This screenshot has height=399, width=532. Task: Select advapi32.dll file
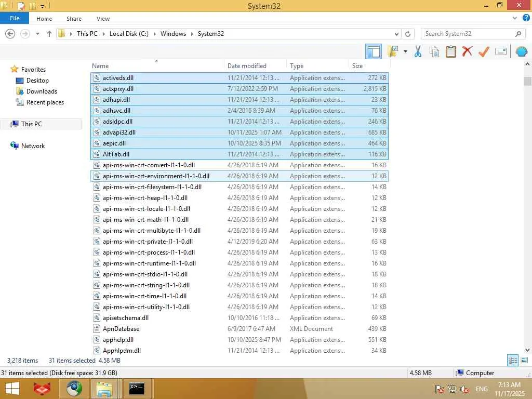240,132
